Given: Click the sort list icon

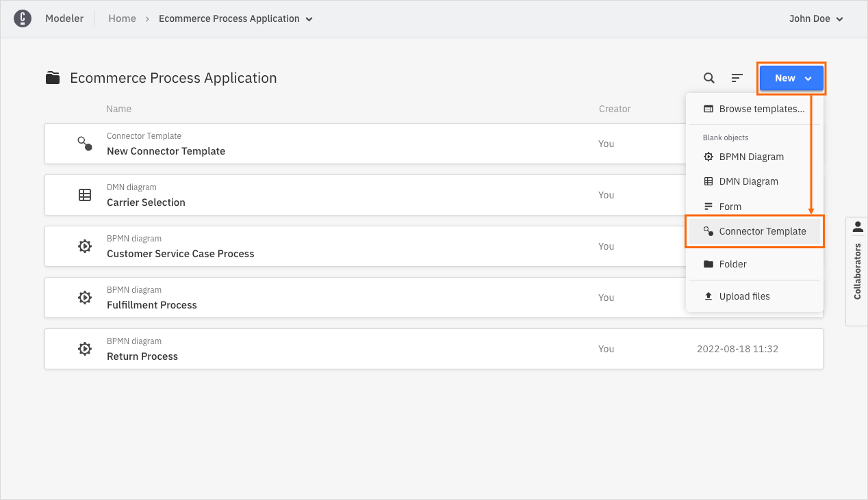Looking at the screenshot, I should [737, 78].
